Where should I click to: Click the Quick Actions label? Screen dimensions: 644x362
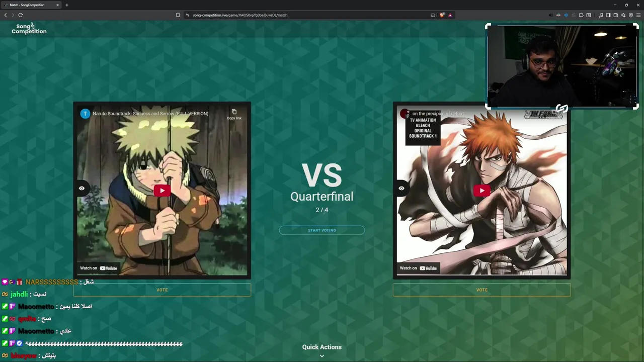tap(322, 347)
